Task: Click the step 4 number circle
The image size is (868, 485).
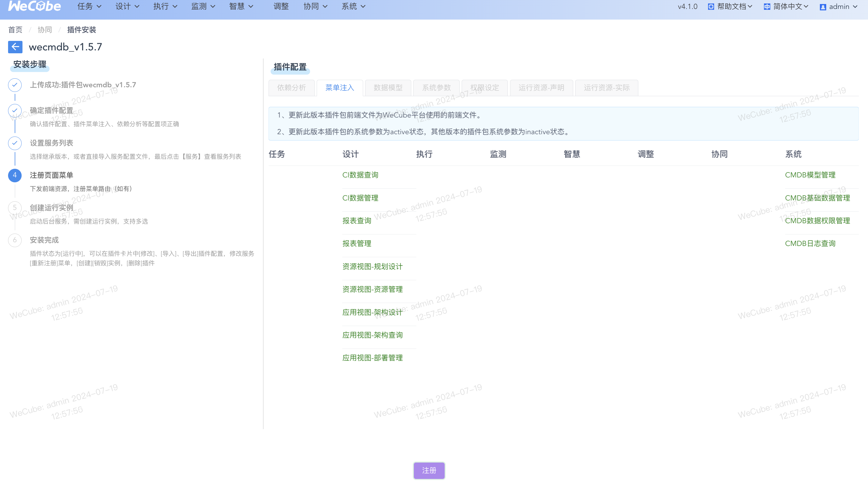Action: 15,175
